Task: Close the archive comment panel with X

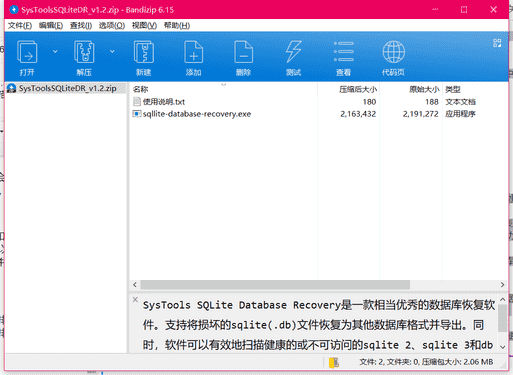Action: tap(135, 299)
